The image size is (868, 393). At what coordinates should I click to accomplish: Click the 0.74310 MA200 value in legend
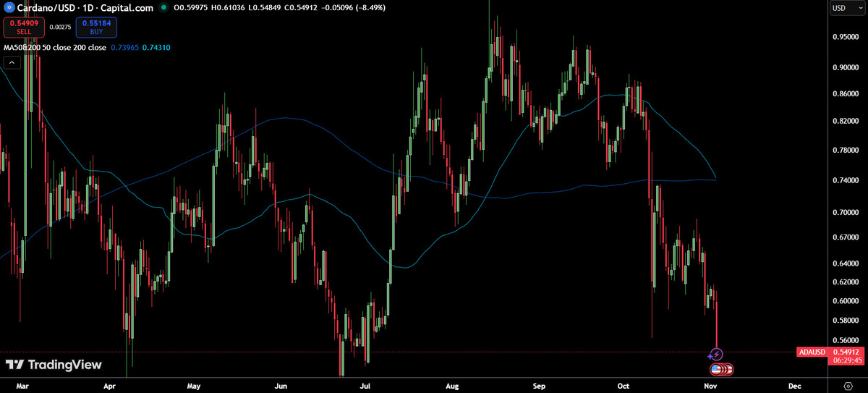coord(157,48)
